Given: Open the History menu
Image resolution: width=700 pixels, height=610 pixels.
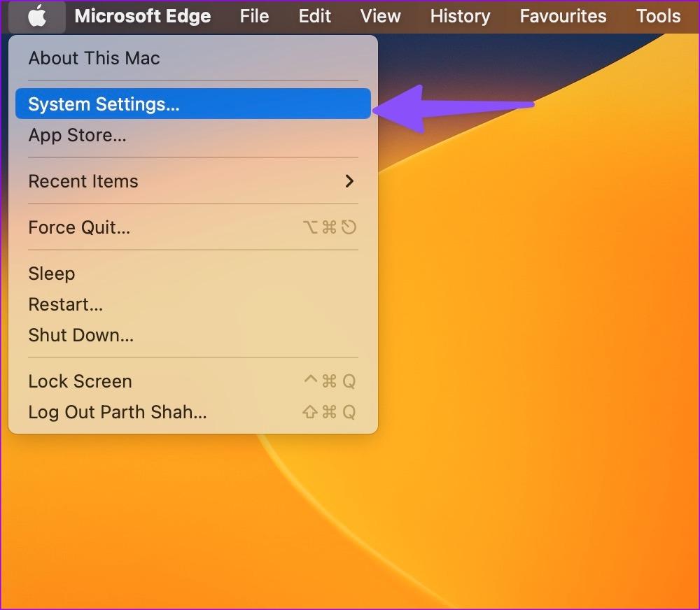Looking at the screenshot, I should pos(461,17).
